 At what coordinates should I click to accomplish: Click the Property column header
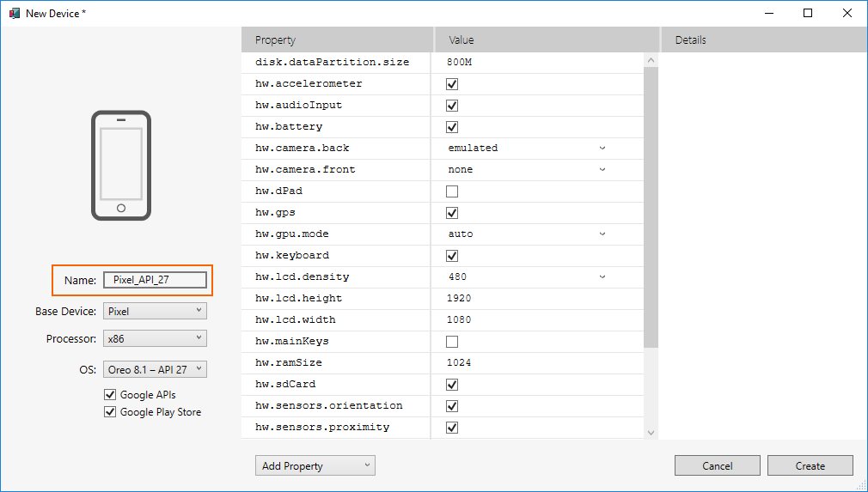pos(337,39)
